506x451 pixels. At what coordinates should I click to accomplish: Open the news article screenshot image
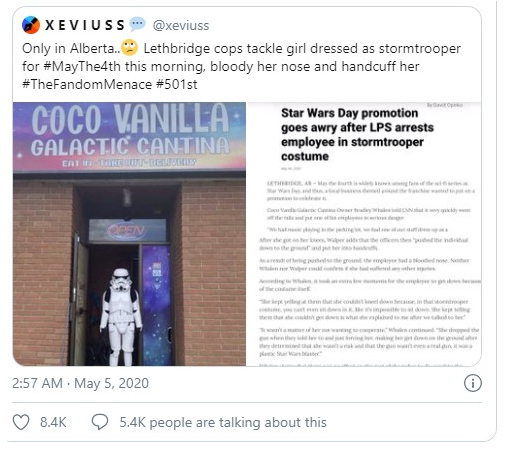(364, 234)
